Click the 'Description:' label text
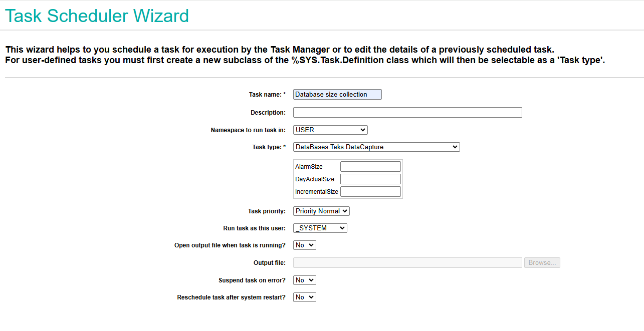644x331 pixels. click(x=268, y=113)
